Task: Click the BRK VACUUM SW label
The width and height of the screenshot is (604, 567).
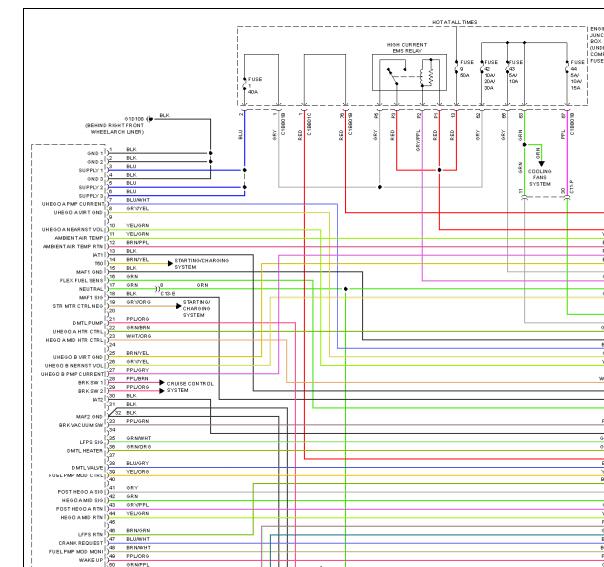Action: tap(81, 425)
